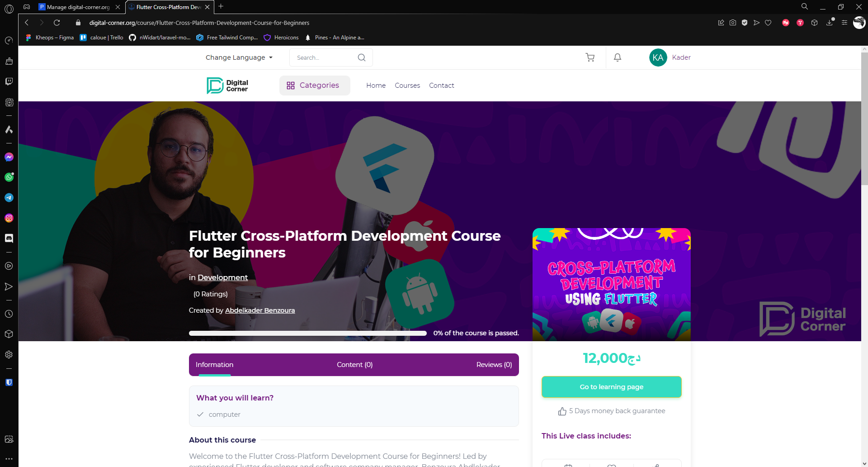868x467 pixels.
Task: Click the notifications bell icon
Action: [x=618, y=57]
